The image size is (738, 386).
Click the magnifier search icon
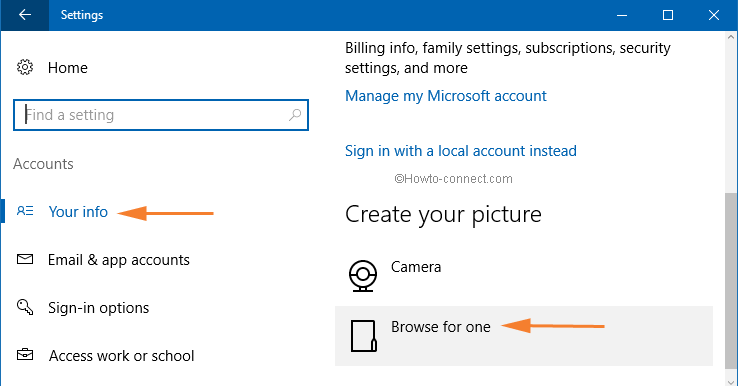coord(295,114)
